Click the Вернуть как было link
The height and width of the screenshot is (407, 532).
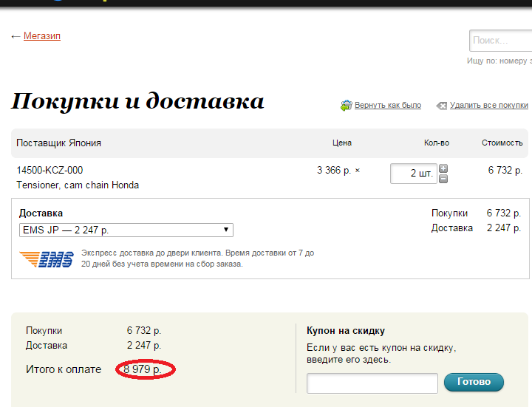388,105
